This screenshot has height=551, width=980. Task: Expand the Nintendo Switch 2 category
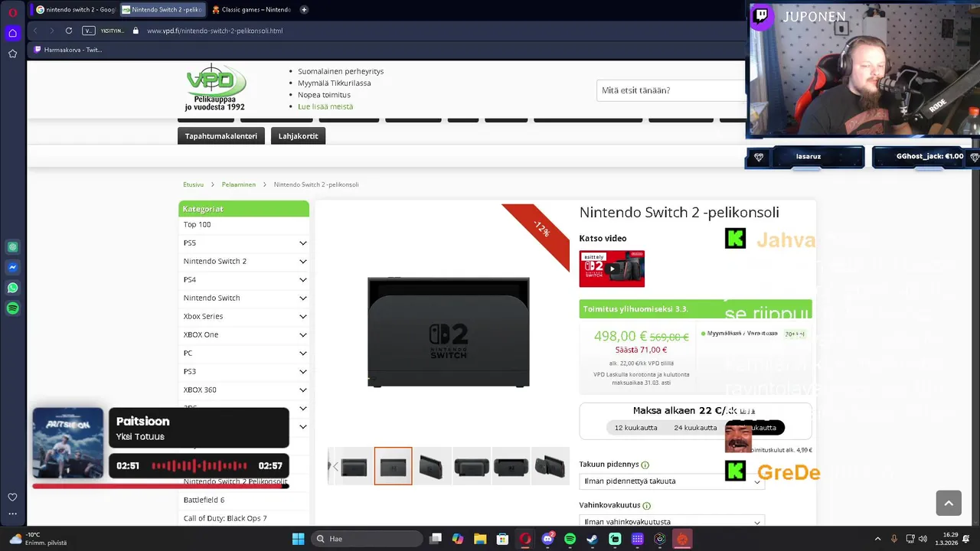pos(303,261)
